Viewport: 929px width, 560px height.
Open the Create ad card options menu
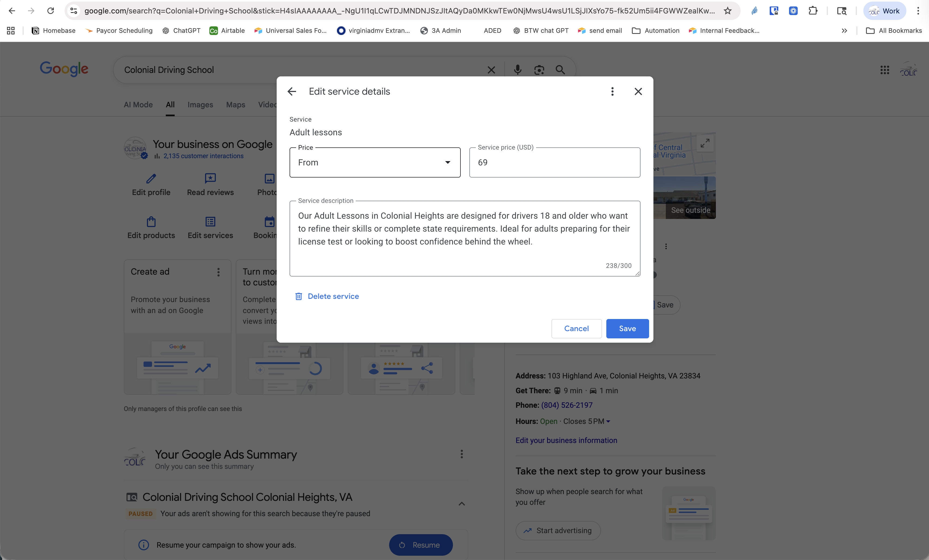[218, 272]
